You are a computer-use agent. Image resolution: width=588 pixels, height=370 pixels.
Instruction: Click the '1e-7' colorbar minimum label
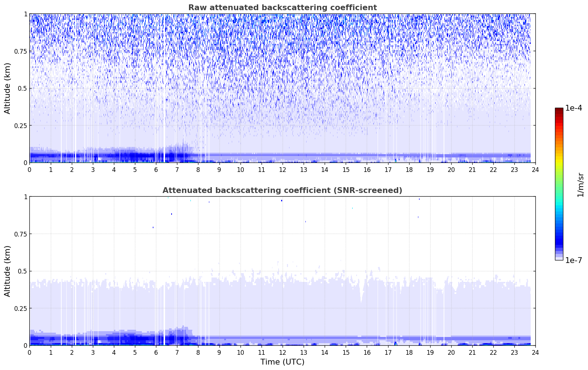[573, 260]
